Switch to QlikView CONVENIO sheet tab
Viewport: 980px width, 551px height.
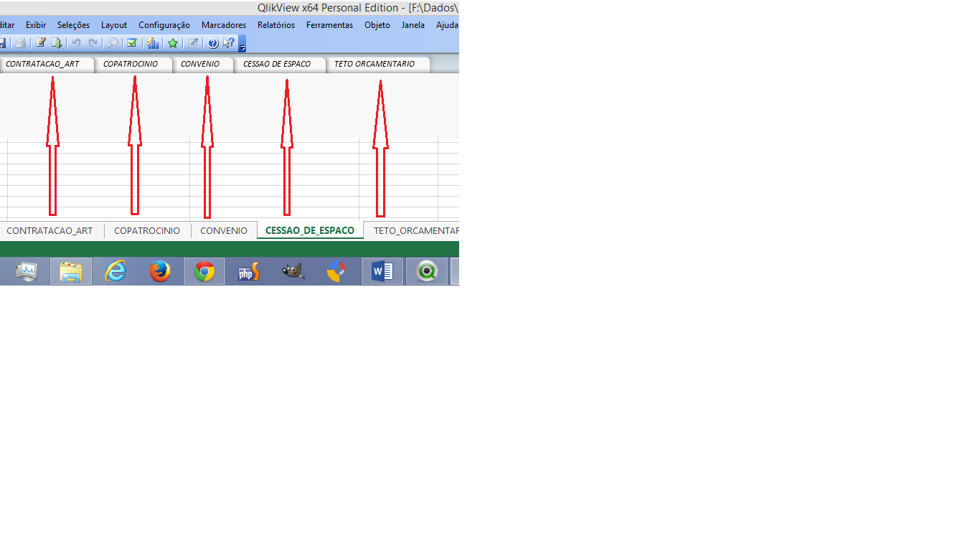[x=203, y=65]
